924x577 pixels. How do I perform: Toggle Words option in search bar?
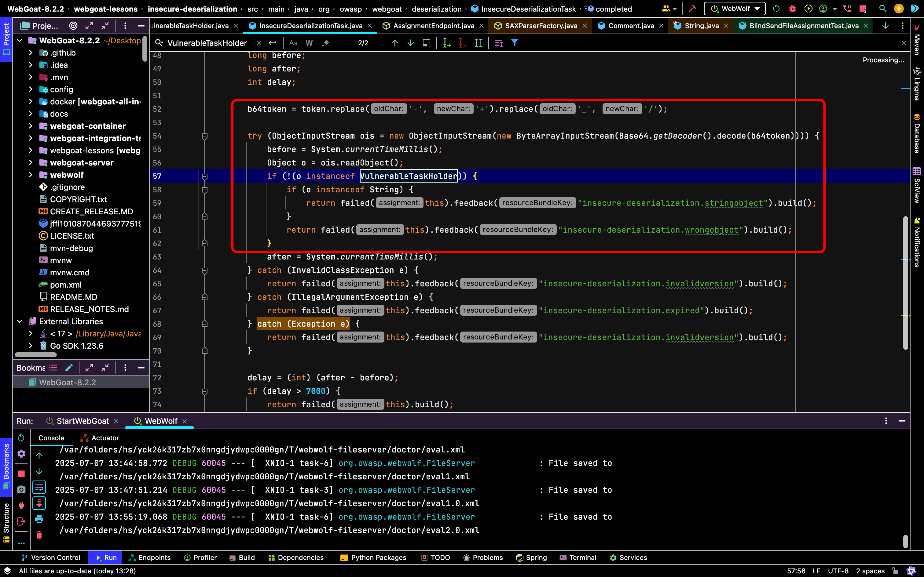[x=309, y=43]
